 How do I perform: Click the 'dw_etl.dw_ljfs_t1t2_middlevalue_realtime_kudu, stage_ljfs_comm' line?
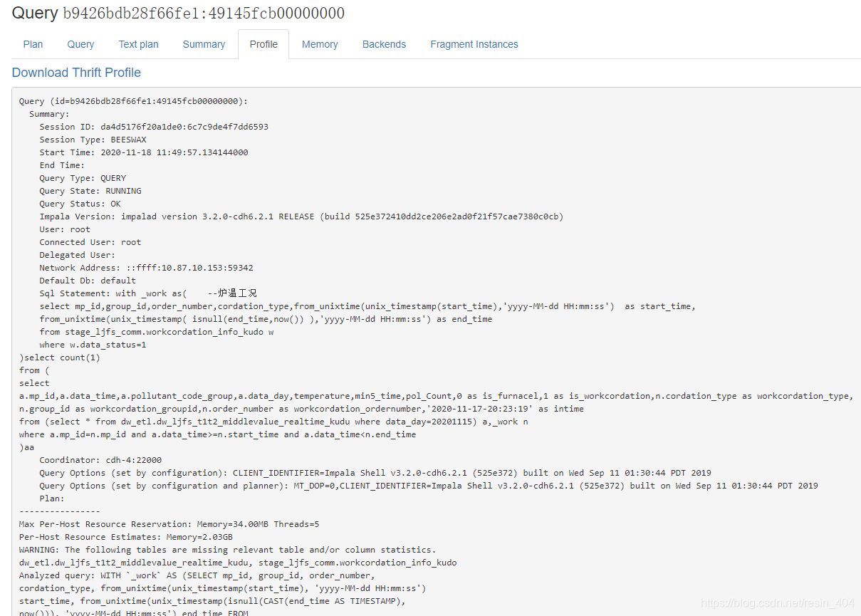[238, 563]
